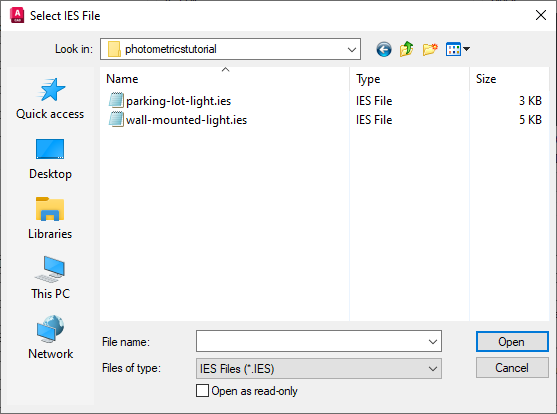Open Libraries in the places bar

(x=50, y=219)
